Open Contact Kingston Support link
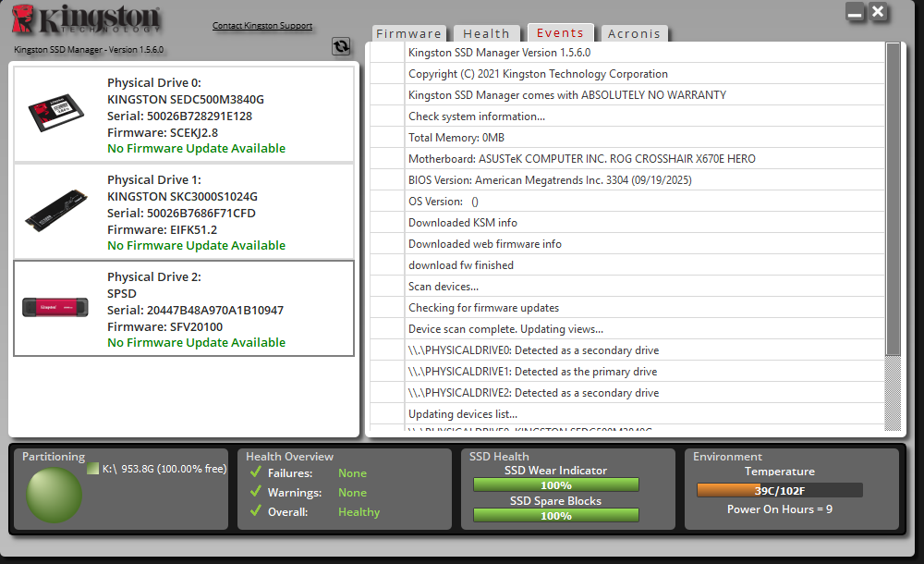 (x=262, y=25)
